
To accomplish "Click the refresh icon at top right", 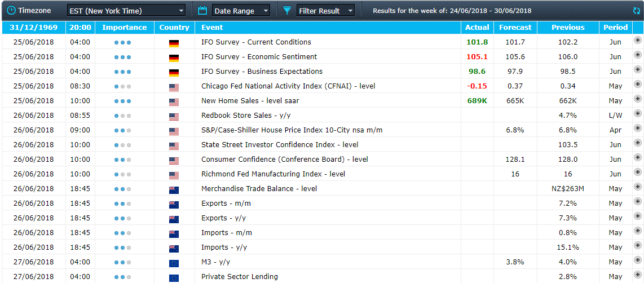I will [637, 11].
